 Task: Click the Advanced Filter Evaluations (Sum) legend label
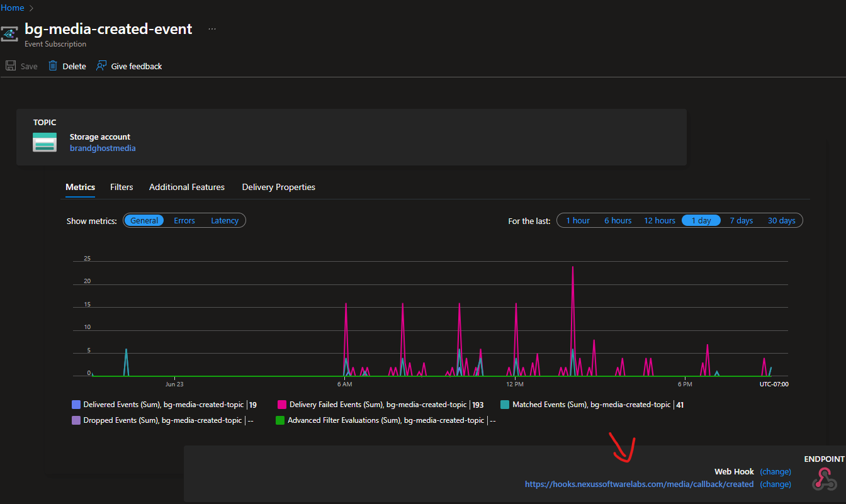point(386,420)
